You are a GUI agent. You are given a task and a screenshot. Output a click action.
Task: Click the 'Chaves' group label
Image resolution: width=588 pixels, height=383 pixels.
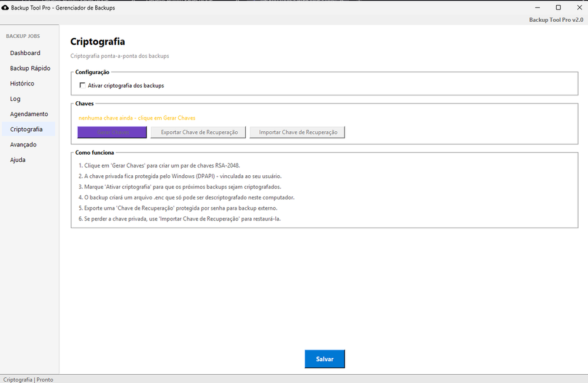84,104
